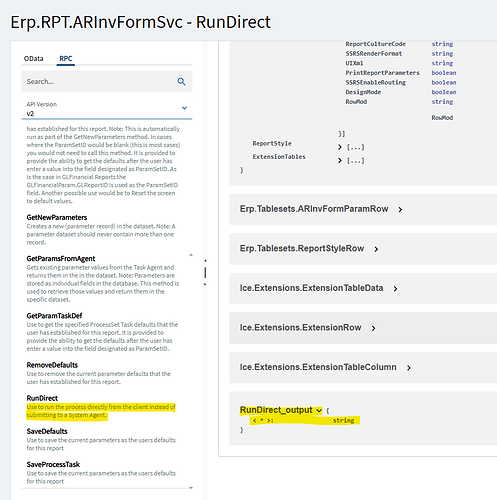Screen dimensions: 497x500
Task: Click the SSRSRenderFormat property name
Action: [x=374, y=53]
